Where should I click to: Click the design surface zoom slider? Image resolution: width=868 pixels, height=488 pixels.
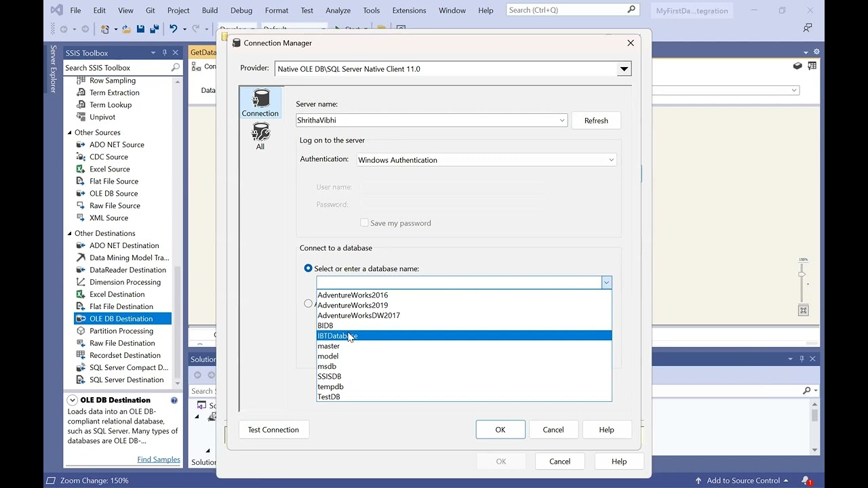click(802, 274)
